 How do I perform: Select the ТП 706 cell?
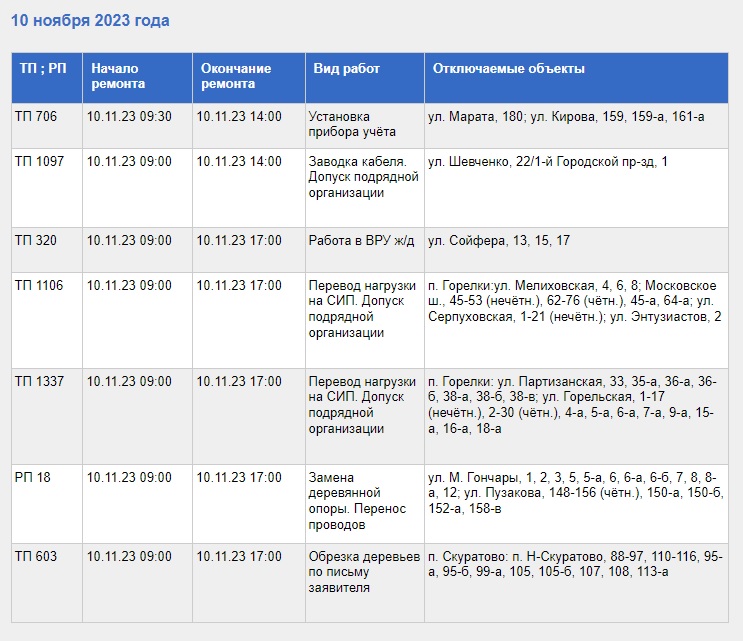[x=36, y=117]
